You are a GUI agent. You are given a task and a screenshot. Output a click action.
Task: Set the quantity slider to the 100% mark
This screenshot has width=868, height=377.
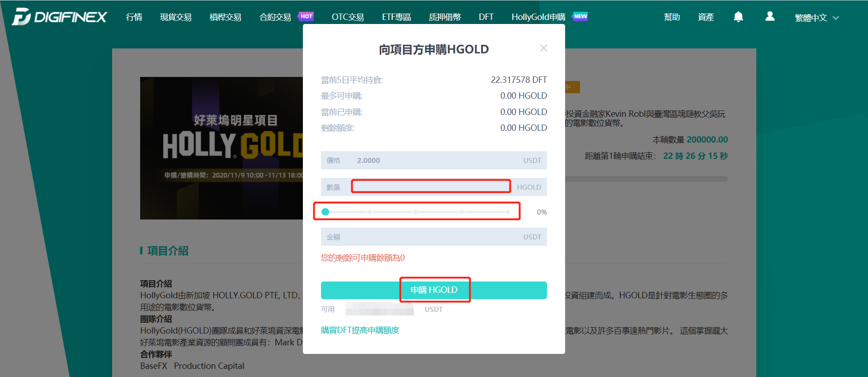[x=508, y=212]
